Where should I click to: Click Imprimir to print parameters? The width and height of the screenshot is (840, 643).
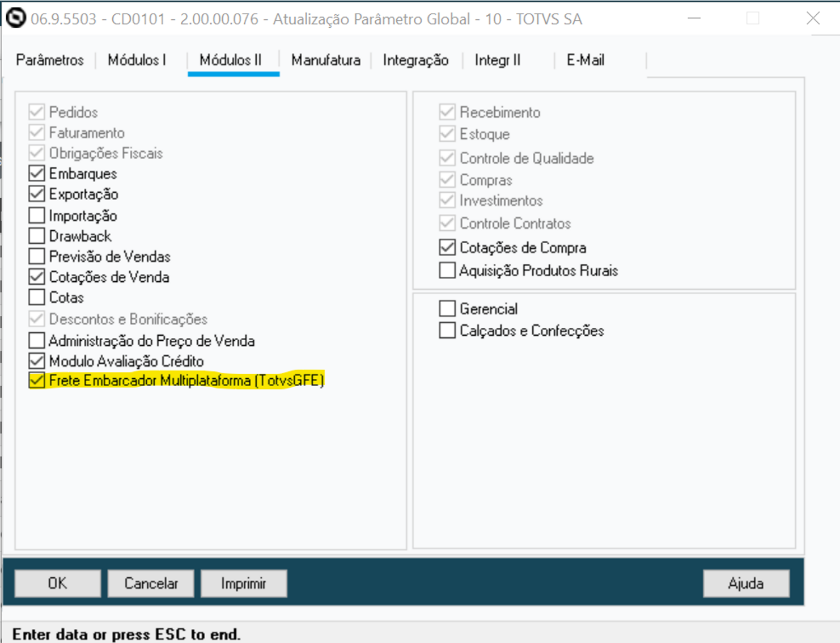click(x=244, y=583)
